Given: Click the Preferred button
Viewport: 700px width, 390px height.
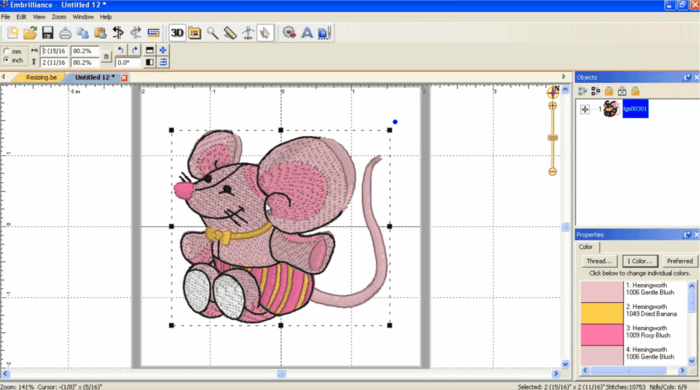Looking at the screenshot, I should pos(679,261).
